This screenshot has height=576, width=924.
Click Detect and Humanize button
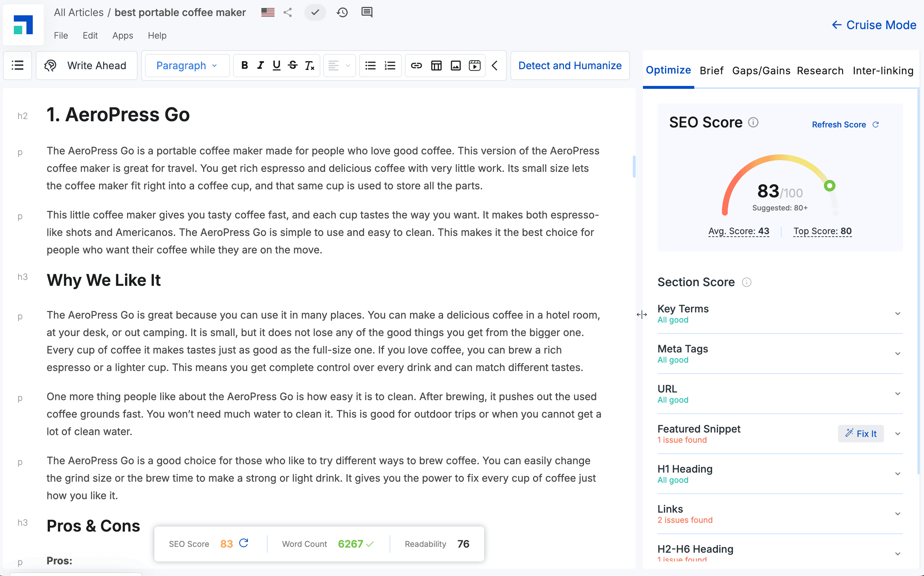point(570,66)
